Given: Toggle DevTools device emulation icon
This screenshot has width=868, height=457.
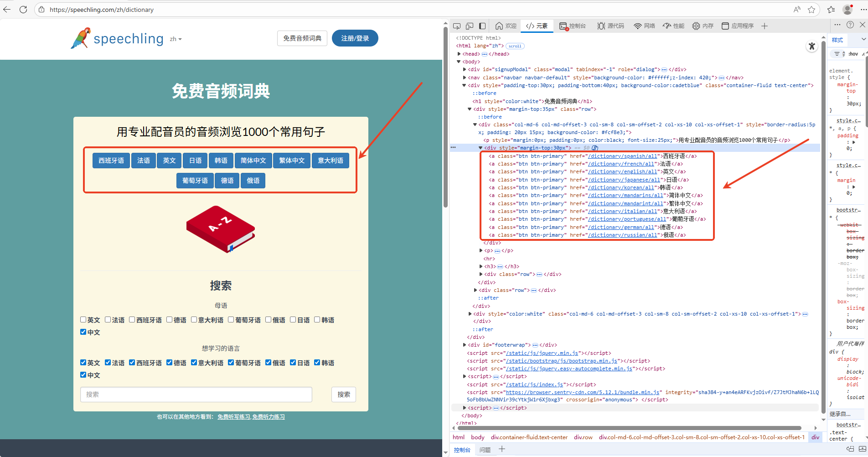Looking at the screenshot, I should click(470, 26).
